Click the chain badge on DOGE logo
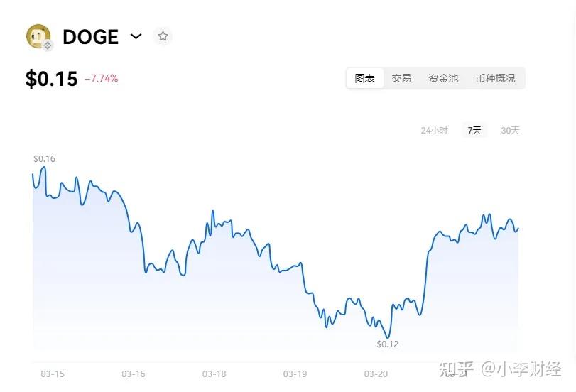Viewport: 576px width, 392px height. point(48,45)
